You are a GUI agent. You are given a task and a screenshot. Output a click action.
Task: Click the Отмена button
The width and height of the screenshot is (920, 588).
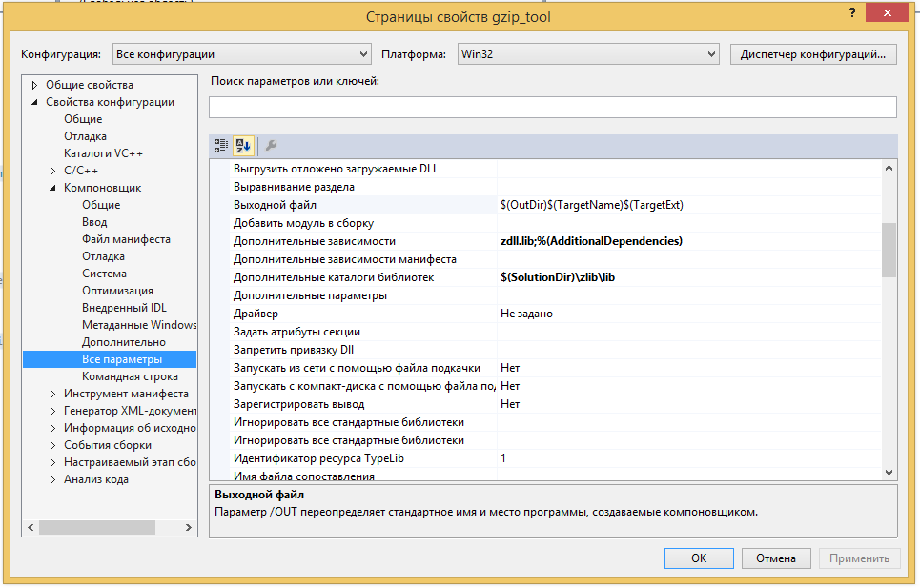tap(776, 558)
